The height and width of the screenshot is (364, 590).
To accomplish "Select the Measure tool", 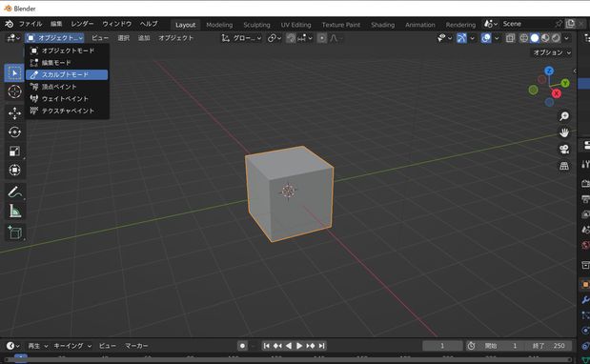I will click(14, 211).
